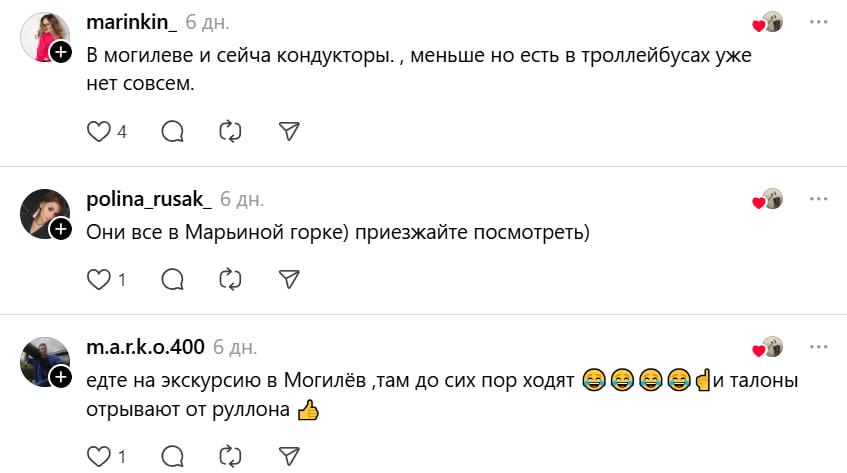Repost m.a.r.k.o.400's comment
The height and width of the screenshot is (473, 847).
point(230,457)
